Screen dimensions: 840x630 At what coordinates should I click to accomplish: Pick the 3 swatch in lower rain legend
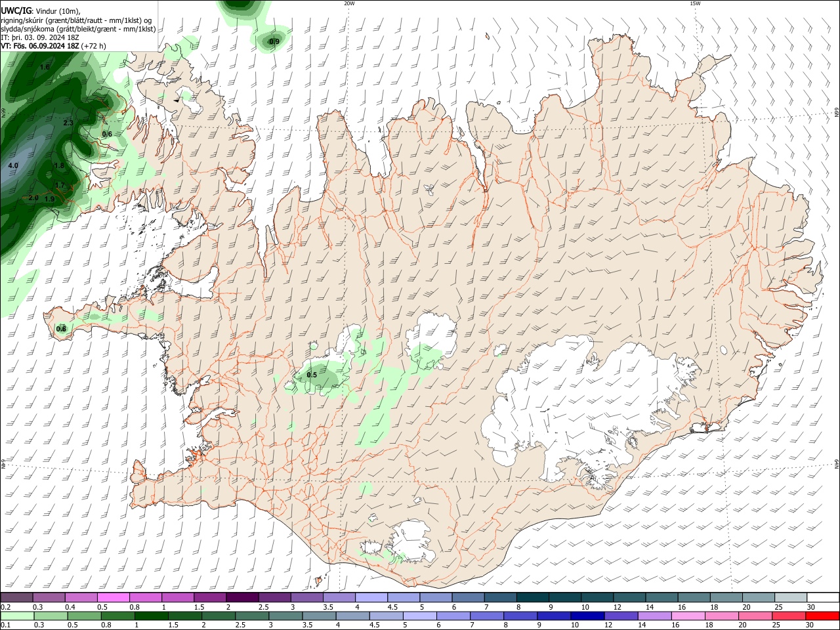[285, 616]
